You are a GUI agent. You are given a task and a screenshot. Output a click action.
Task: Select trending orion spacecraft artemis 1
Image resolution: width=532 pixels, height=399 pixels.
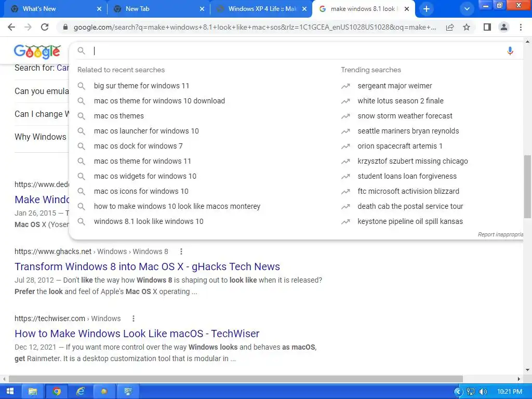(400, 146)
